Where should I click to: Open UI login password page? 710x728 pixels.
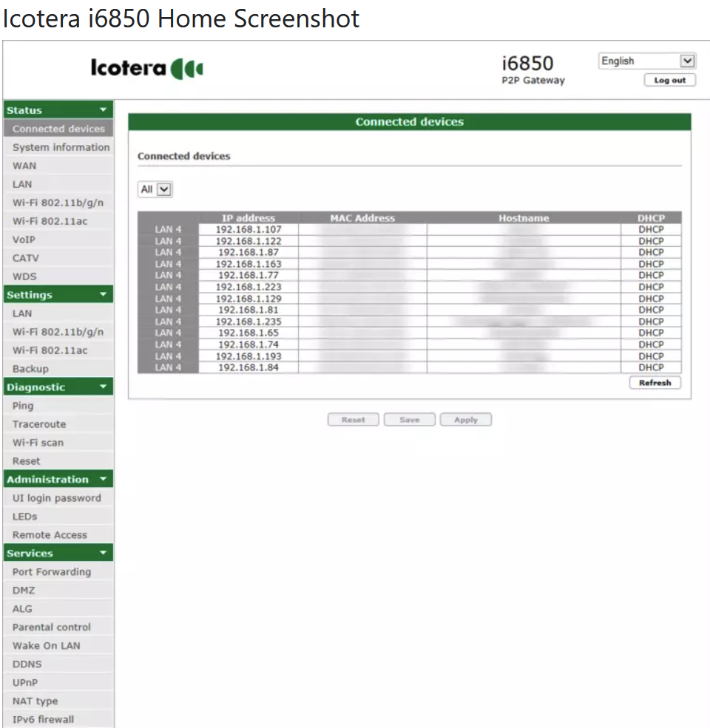click(x=58, y=497)
